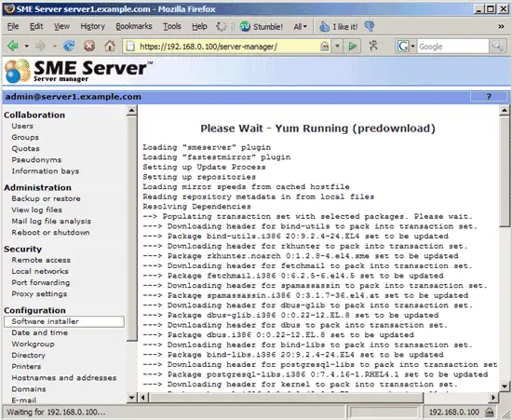Click the horizontal scrollbar left arrow
Screen dimensions: 512x420
point(143,398)
